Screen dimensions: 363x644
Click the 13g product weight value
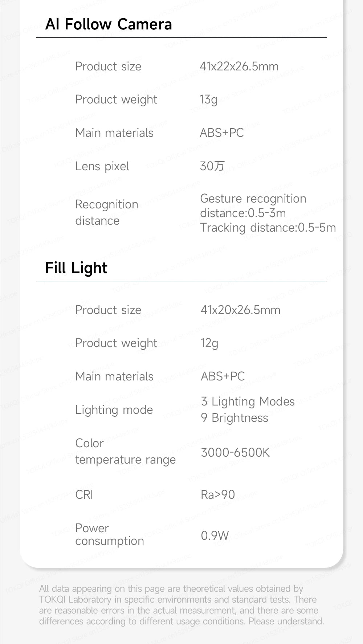pyautogui.click(x=209, y=99)
